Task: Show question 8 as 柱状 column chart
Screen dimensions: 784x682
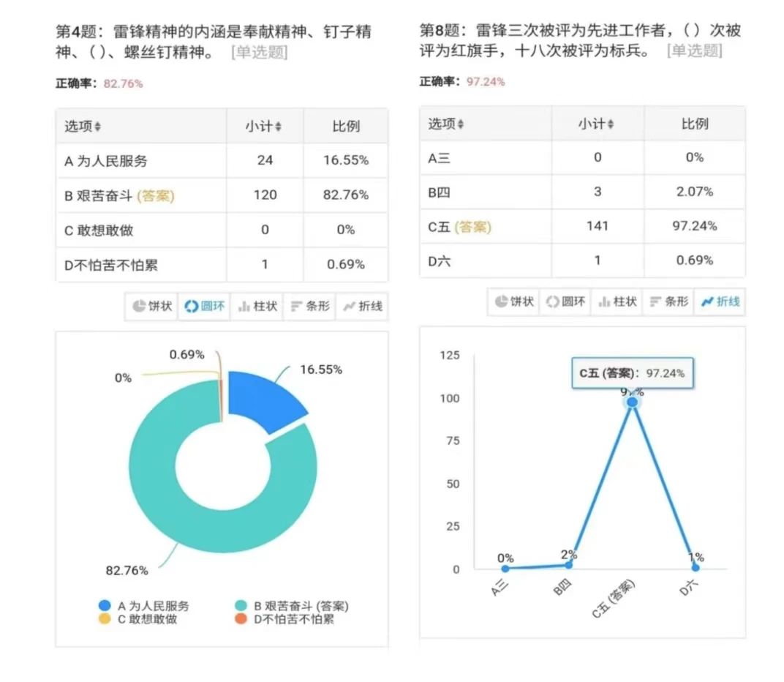Action: (617, 301)
